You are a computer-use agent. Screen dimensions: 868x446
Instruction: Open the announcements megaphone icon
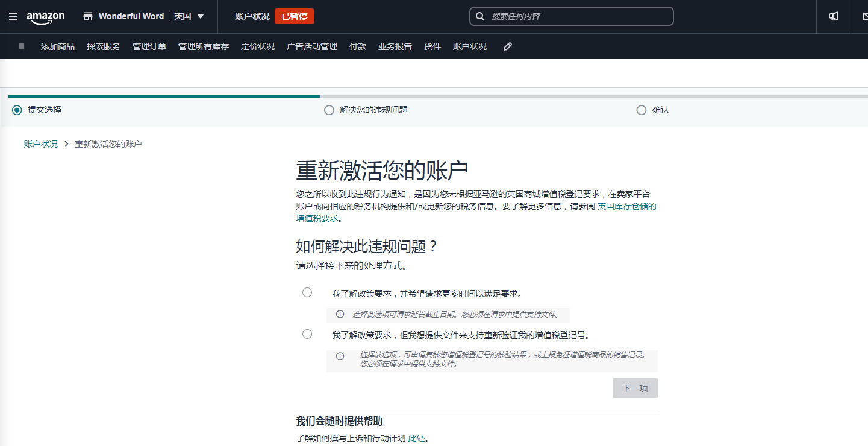834,16
